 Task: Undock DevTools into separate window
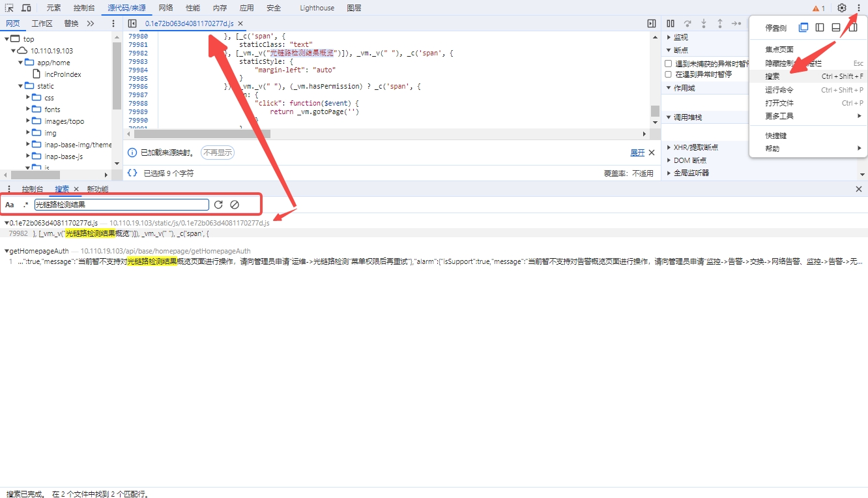(x=803, y=27)
